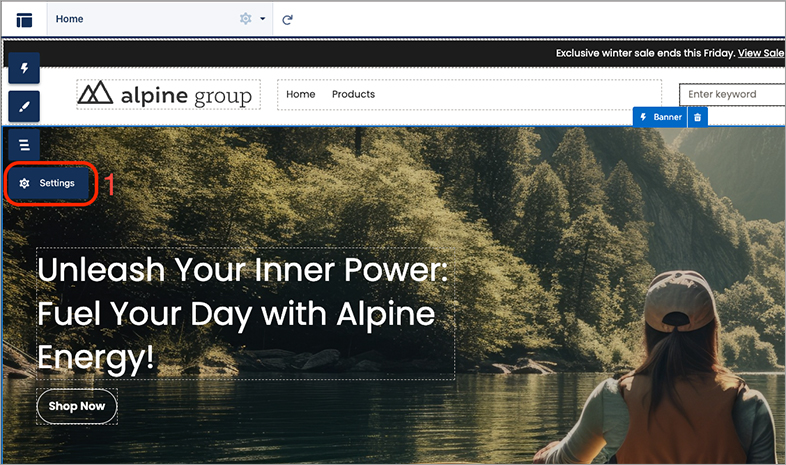Click the refresh page icon
The width and height of the screenshot is (786, 465).
[x=287, y=20]
